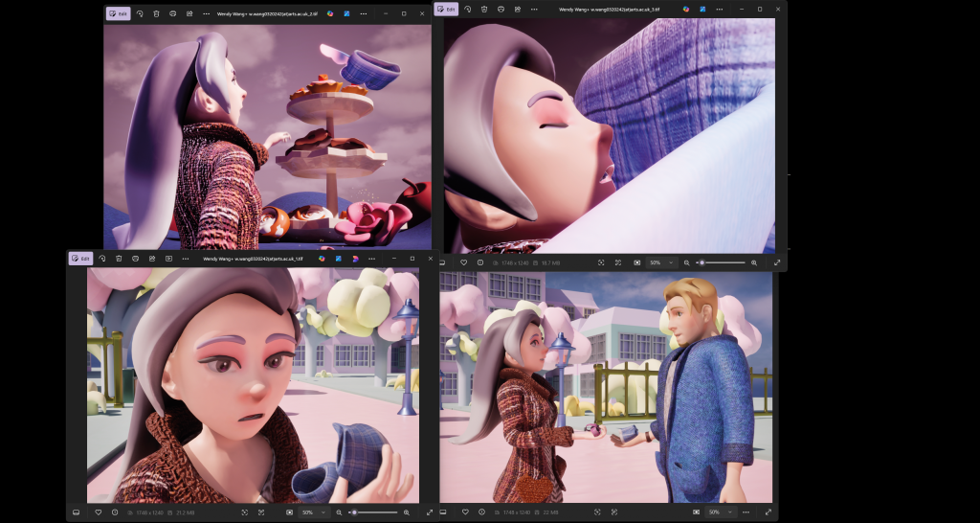Delete the image in the _2.tif window
Screen dimensions: 980x523
(157, 14)
